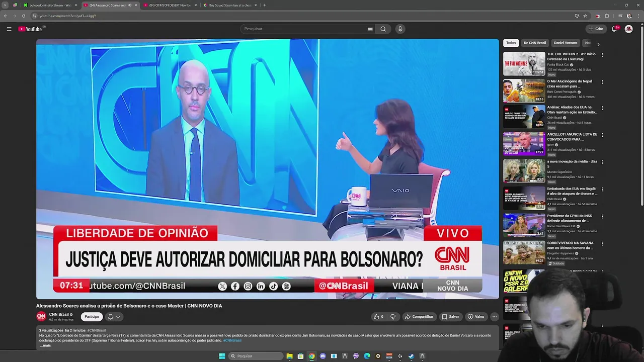
Task: Open Discord from taskbar
Action: (x=323, y=356)
